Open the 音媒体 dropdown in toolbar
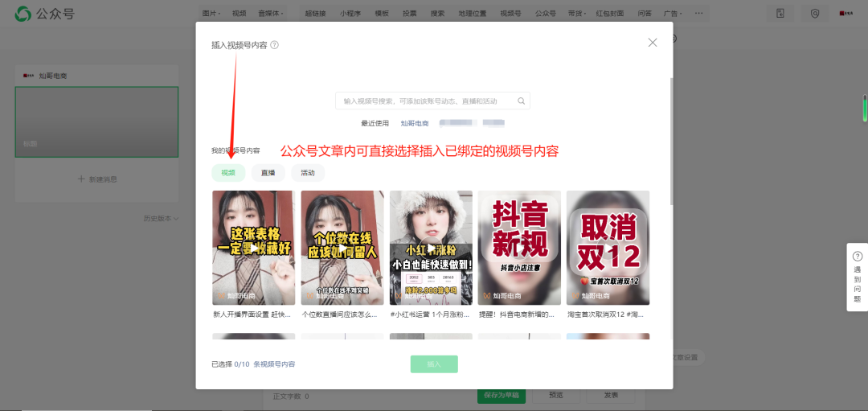This screenshot has height=411, width=868. tap(271, 14)
